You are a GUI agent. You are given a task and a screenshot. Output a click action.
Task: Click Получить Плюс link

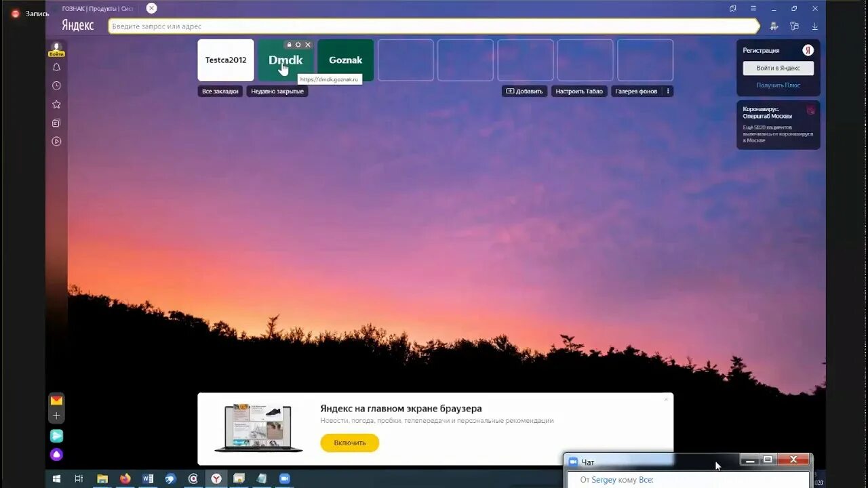[x=778, y=85]
